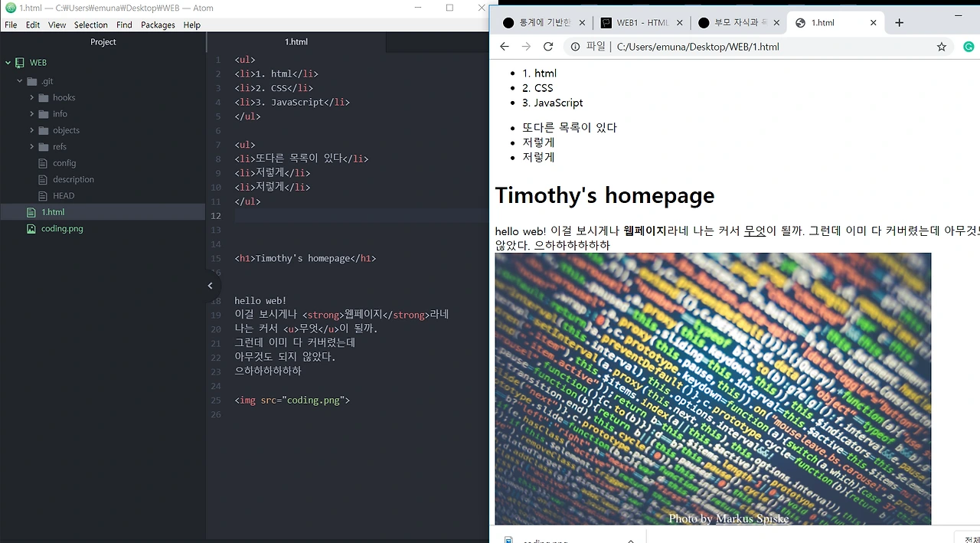Click the underlined 무엇 word on the page
The width and height of the screenshot is (980, 543).
click(x=755, y=231)
